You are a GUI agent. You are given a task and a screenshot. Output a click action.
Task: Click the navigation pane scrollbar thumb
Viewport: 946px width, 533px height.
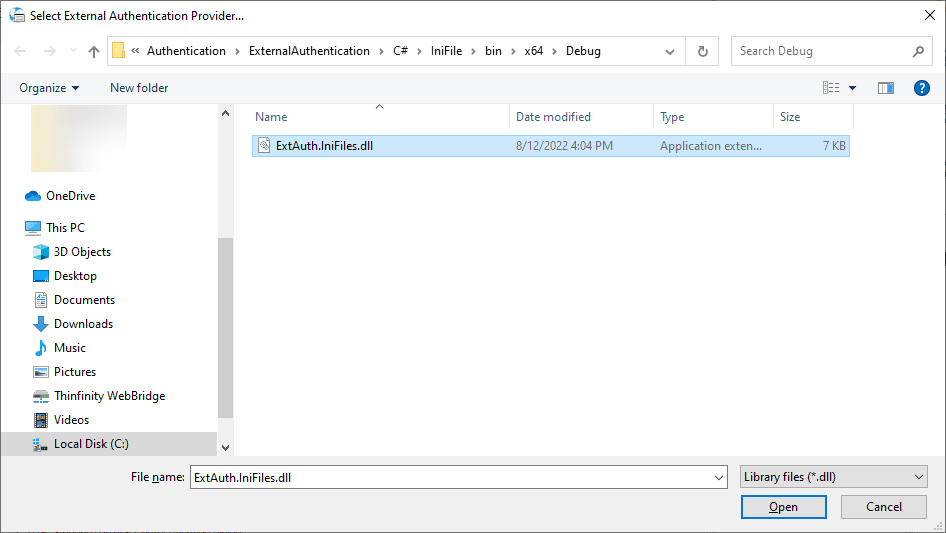(x=225, y=328)
